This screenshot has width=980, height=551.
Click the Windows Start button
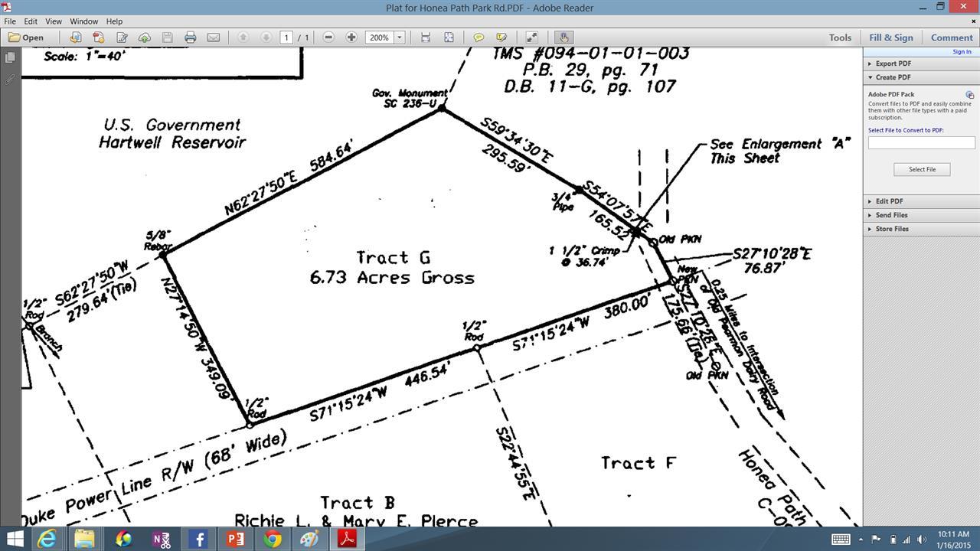15,539
